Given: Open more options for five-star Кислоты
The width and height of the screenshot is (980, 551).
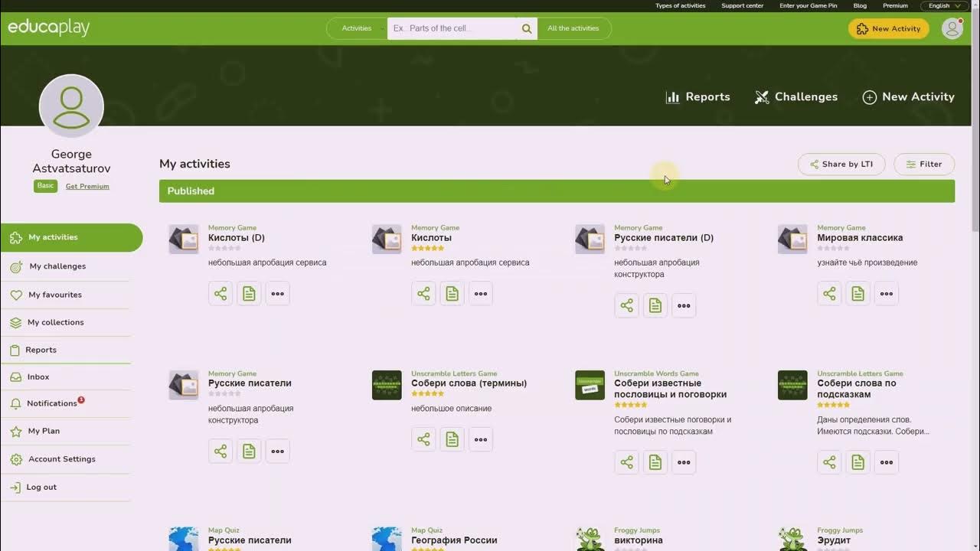Looking at the screenshot, I should point(480,293).
